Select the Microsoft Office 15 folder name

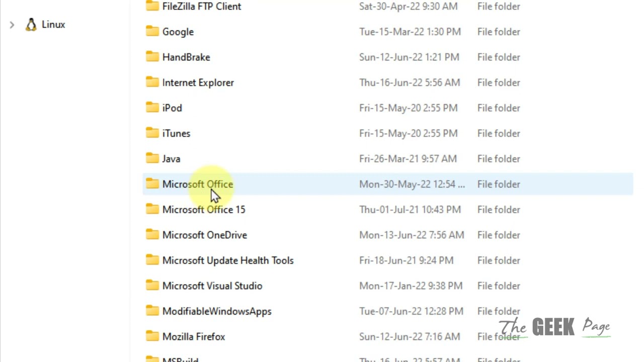tap(204, 210)
